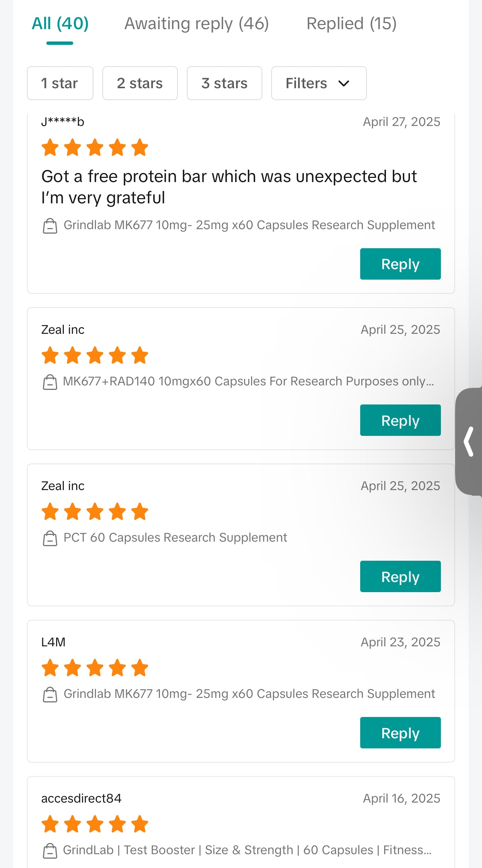
Task: Reply to Zeal inc's MK677+RAD140 review
Action: point(400,420)
